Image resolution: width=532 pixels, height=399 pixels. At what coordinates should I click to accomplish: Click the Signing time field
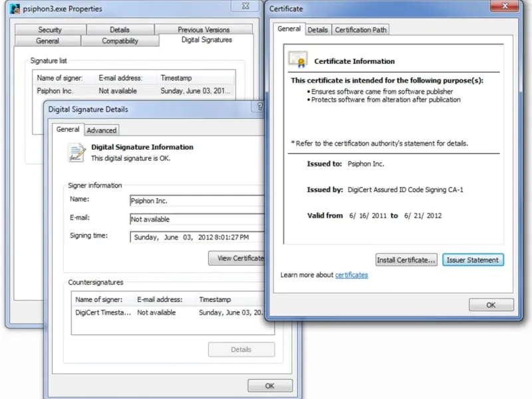pos(197,237)
